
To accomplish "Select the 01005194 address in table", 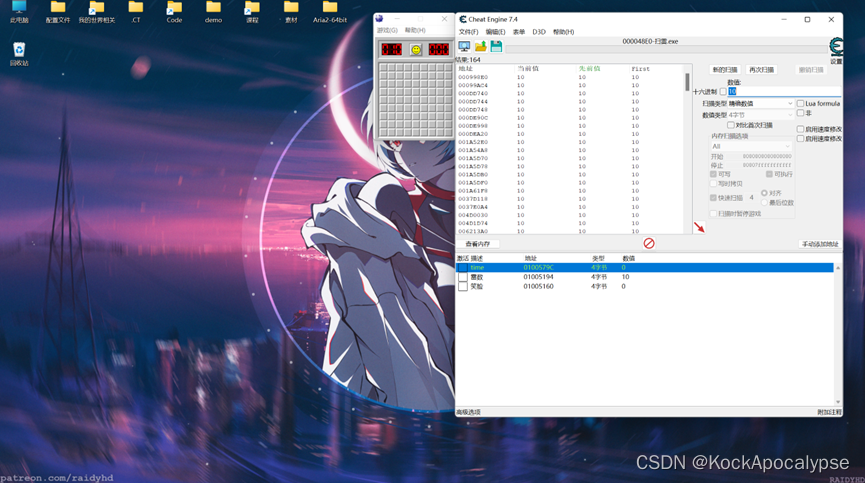I will pyautogui.click(x=538, y=277).
